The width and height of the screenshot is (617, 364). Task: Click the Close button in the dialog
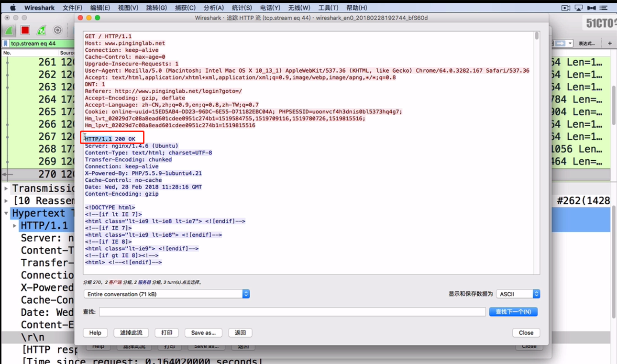[526, 333]
